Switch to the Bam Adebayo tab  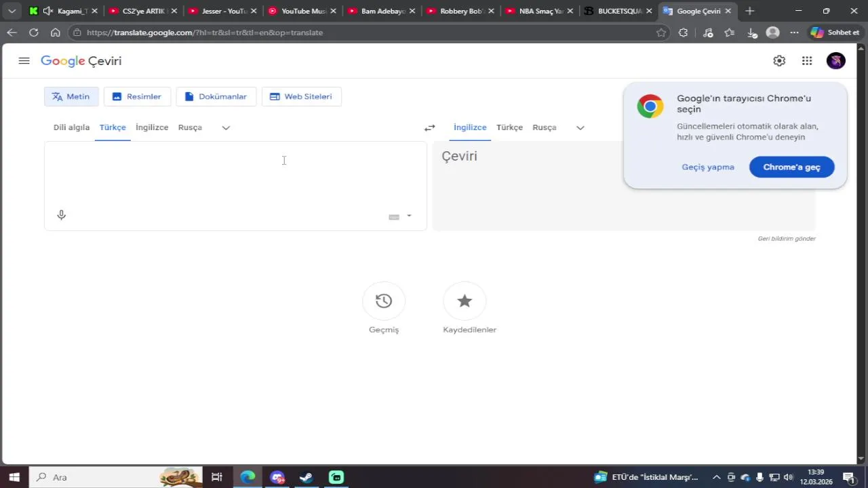tap(381, 11)
